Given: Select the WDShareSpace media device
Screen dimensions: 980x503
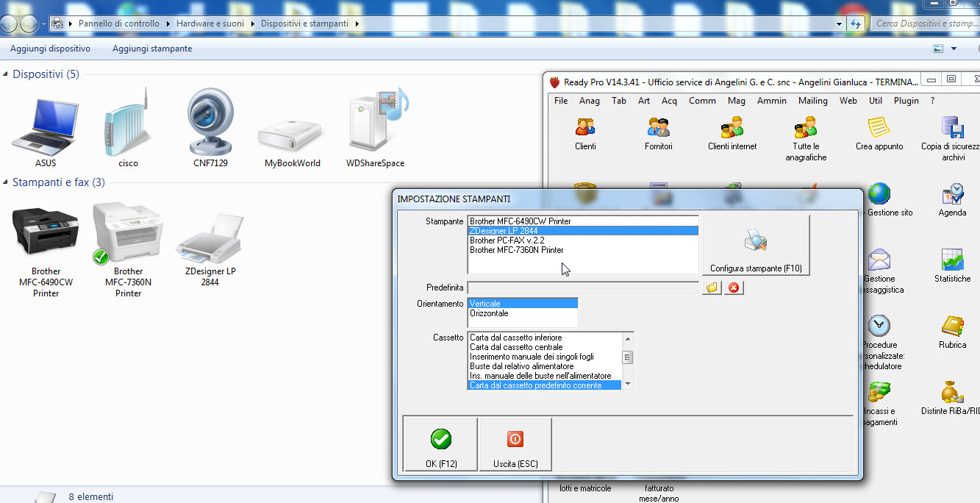Looking at the screenshot, I should pyautogui.click(x=376, y=126).
